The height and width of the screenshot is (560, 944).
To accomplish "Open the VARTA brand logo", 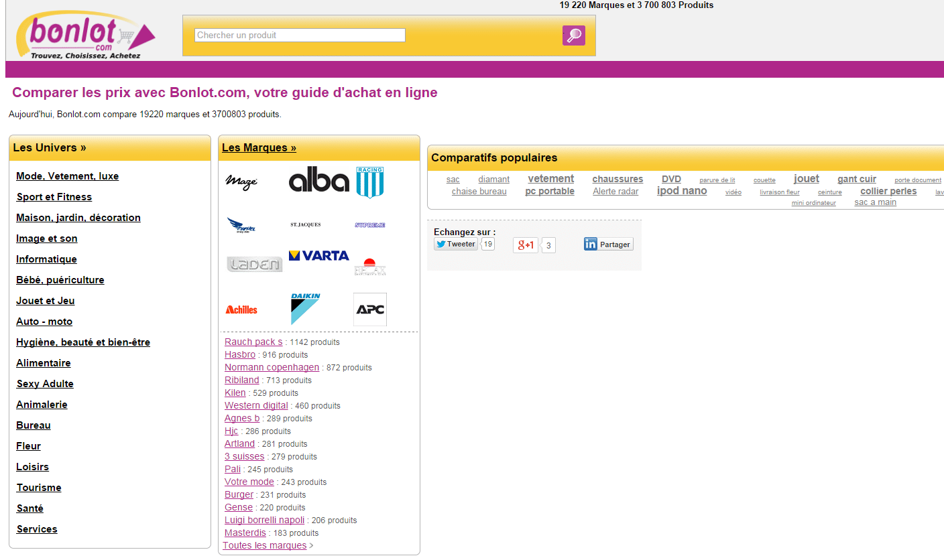I will pos(319,255).
